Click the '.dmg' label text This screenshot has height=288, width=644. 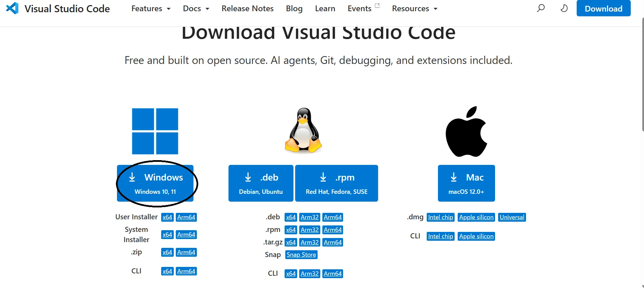click(x=415, y=217)
